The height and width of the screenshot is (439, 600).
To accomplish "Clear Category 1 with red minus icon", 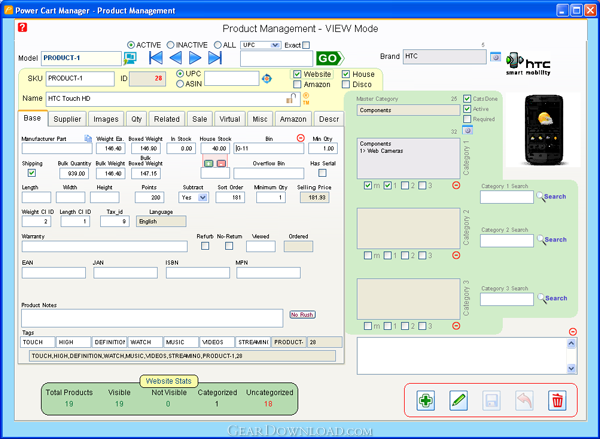I will pyautogui.click(x=456, y=185).
